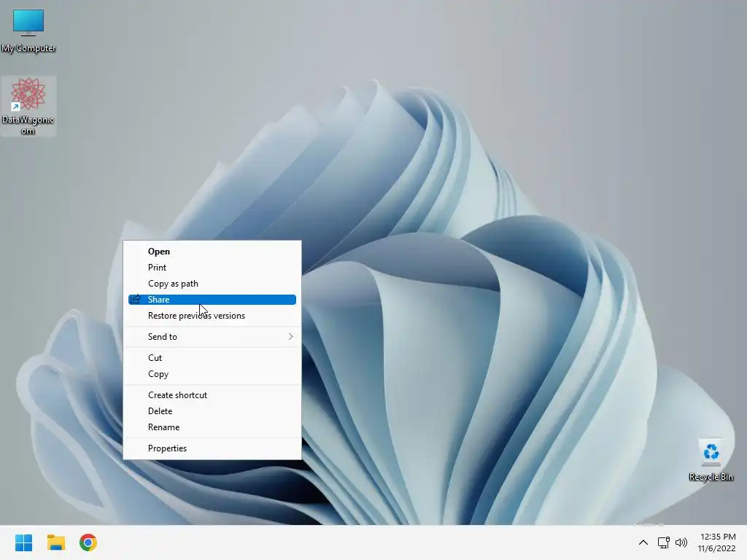This screenshot has width=747, height=560.
Task: Choose Rename in the context menu
Action: pyautogui.click(x=212, y=427)
